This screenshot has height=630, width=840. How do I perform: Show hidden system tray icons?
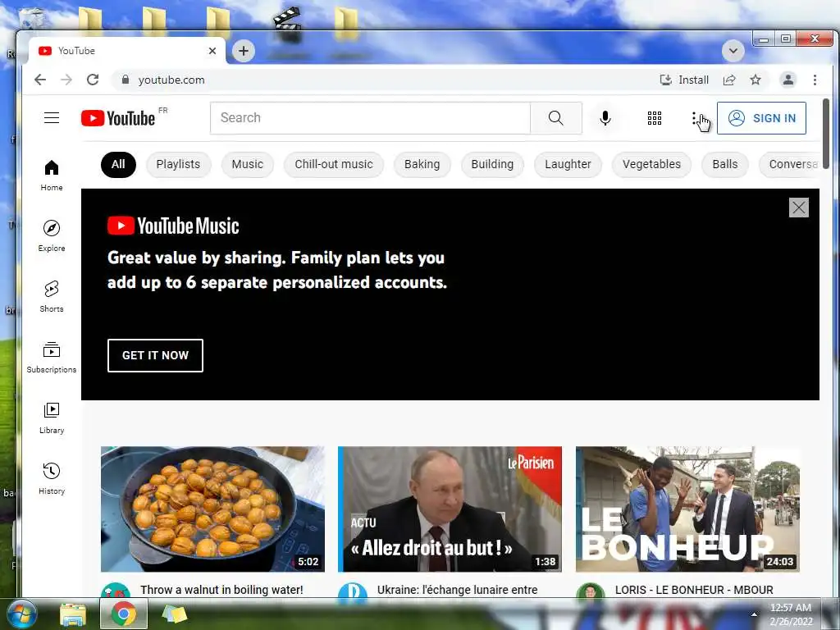pyautogui.click(x=754, y=614)
